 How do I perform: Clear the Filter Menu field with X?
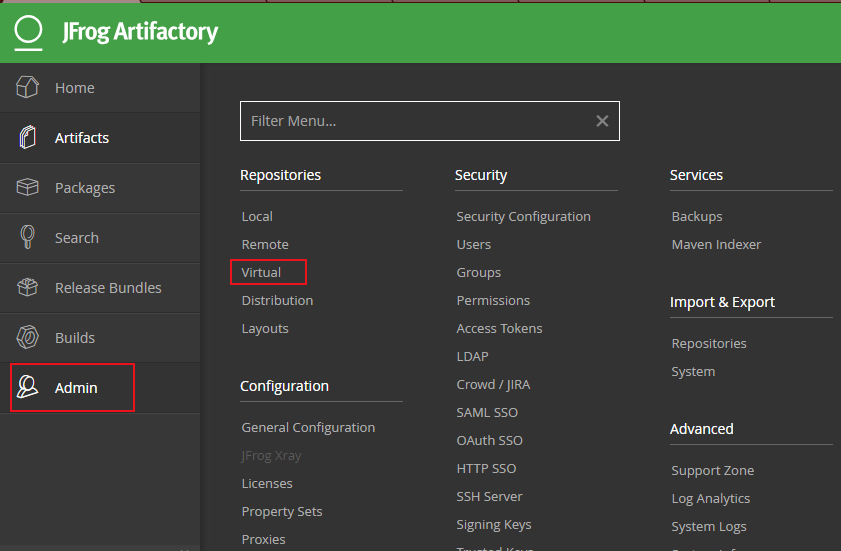(602, 121)
